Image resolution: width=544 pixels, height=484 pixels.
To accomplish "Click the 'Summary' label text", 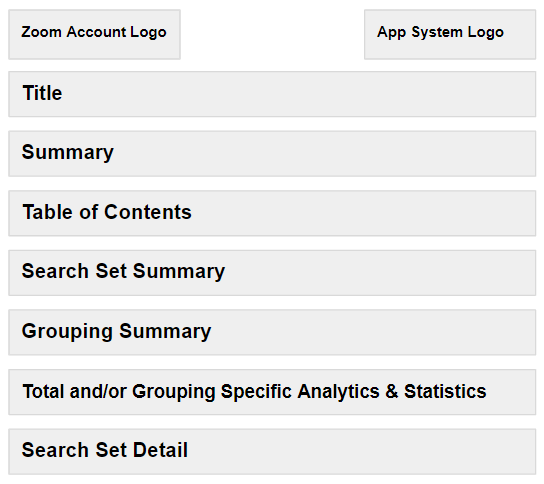I will (68, 153).
